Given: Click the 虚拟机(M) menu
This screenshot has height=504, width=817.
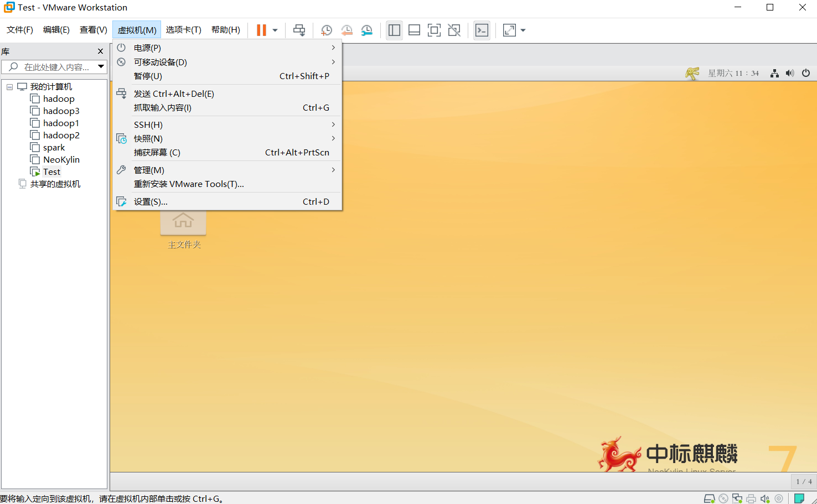Looking at the screenshot, I should (137, 30).
